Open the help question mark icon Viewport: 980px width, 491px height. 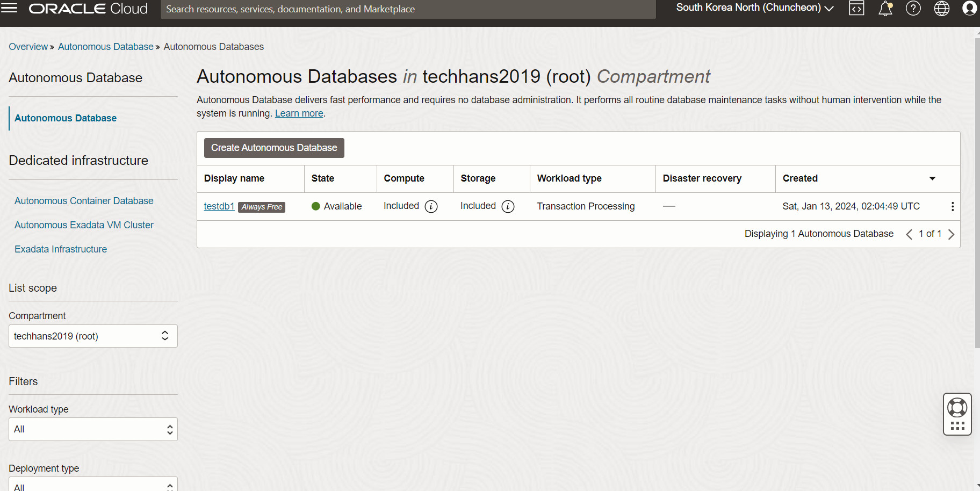pos(913,8)
